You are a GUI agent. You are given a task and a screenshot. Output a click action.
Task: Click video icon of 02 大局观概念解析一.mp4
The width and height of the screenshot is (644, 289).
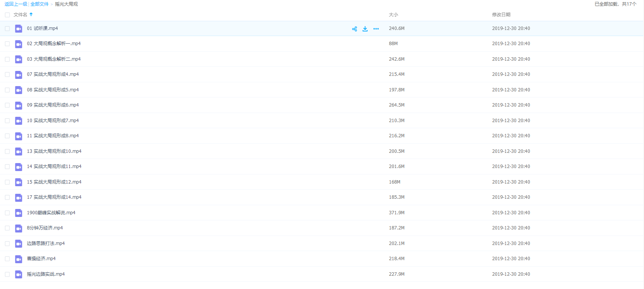[19, 44]
